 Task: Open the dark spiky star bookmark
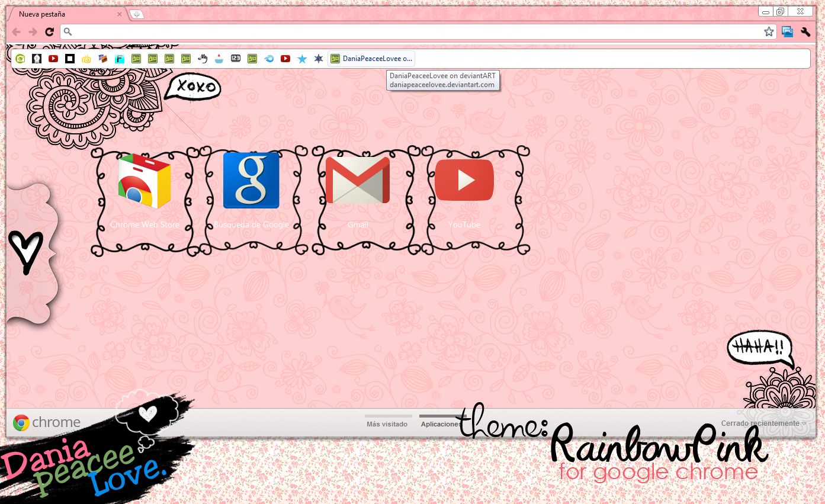tap(319, 59)
